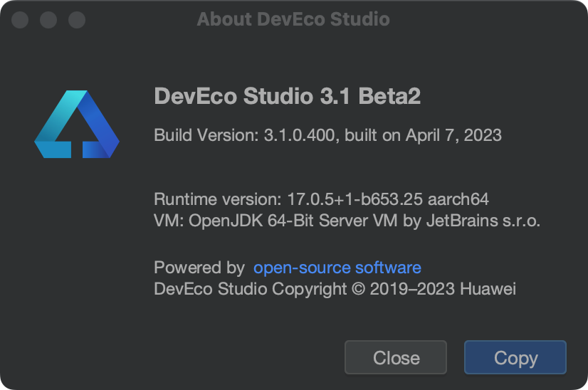The width and height of the screenshot is (588, 390).
Task: Click the window zoom control
Action: (x=77, y=20)
